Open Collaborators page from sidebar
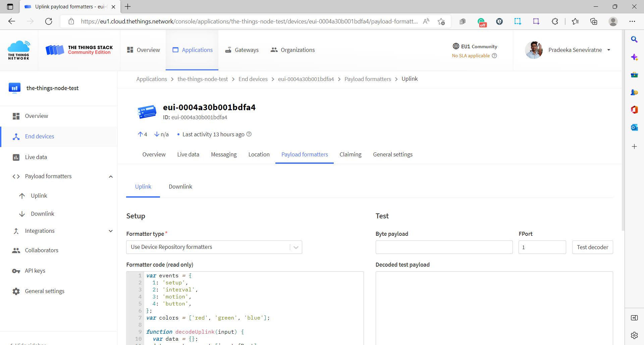 click(x=41, y=250)
